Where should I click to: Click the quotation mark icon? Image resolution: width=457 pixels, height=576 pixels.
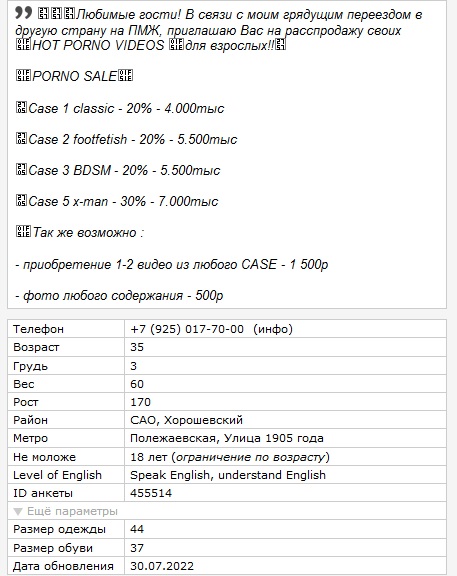(24, 13)
